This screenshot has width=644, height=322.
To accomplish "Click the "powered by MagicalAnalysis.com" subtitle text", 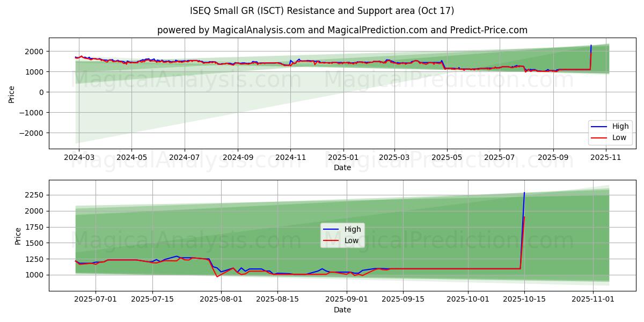I will (x=342, y=30).
